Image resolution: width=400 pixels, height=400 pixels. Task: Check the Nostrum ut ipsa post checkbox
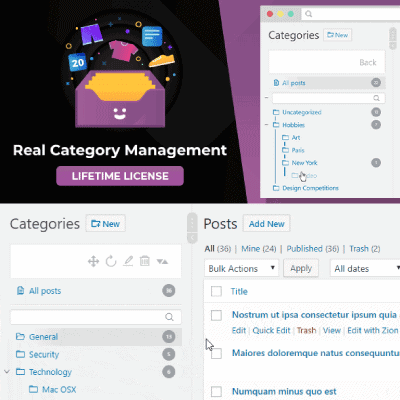(216, 315)
